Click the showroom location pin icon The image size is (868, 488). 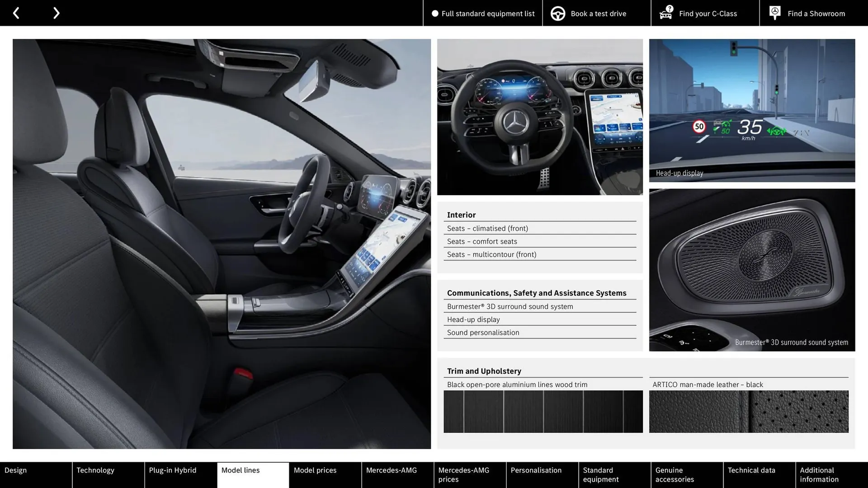tap(774, 13)
